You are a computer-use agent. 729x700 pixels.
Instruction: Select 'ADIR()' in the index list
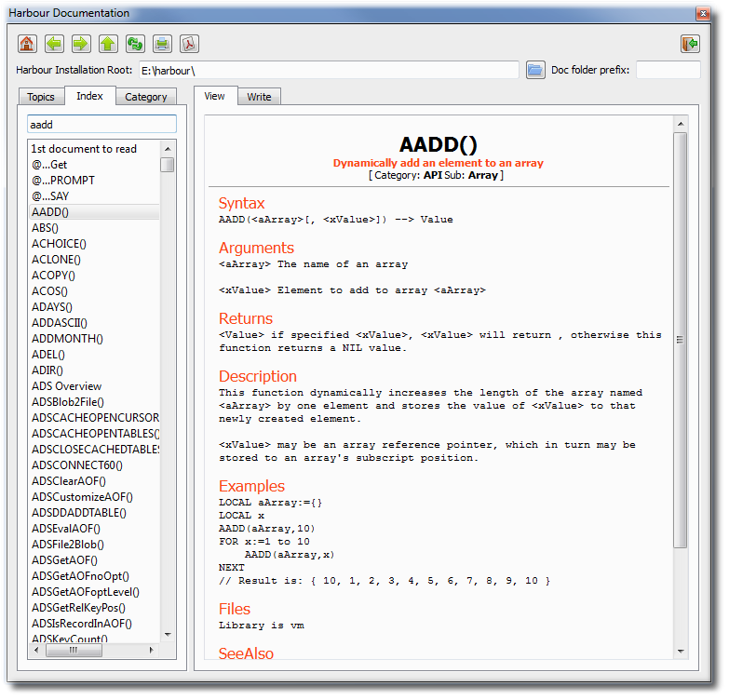(94, 370)
